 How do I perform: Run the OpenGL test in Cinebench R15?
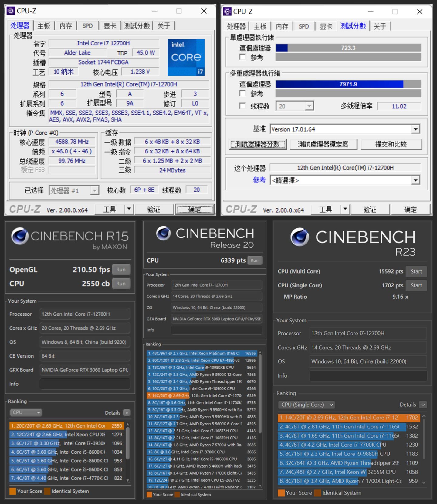(121, 270)
